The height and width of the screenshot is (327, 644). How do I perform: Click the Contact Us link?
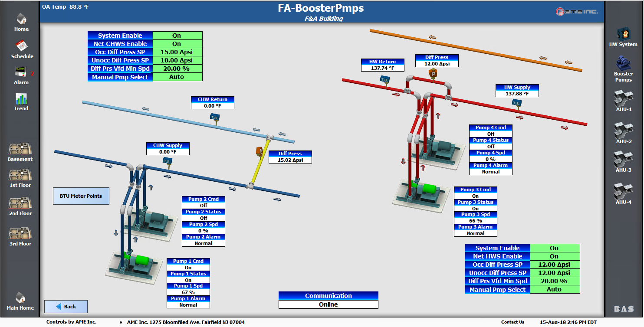[x=513, y=322]
